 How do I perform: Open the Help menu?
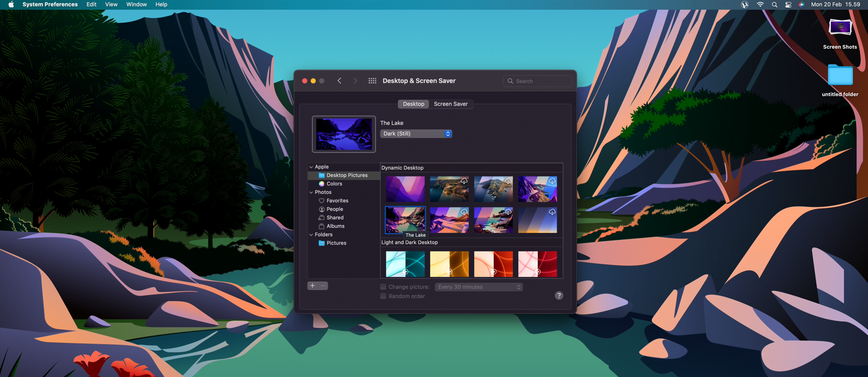tap(161, 5)
